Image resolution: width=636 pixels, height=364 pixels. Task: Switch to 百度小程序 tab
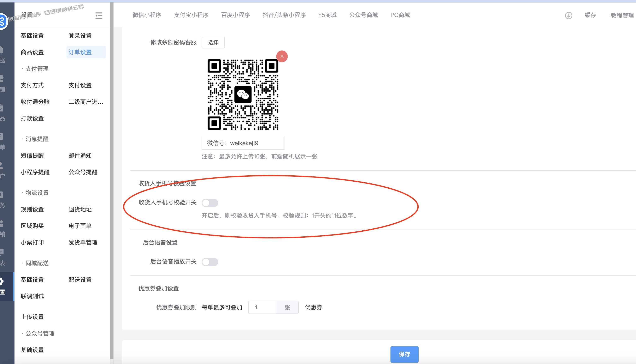(235, 15)
